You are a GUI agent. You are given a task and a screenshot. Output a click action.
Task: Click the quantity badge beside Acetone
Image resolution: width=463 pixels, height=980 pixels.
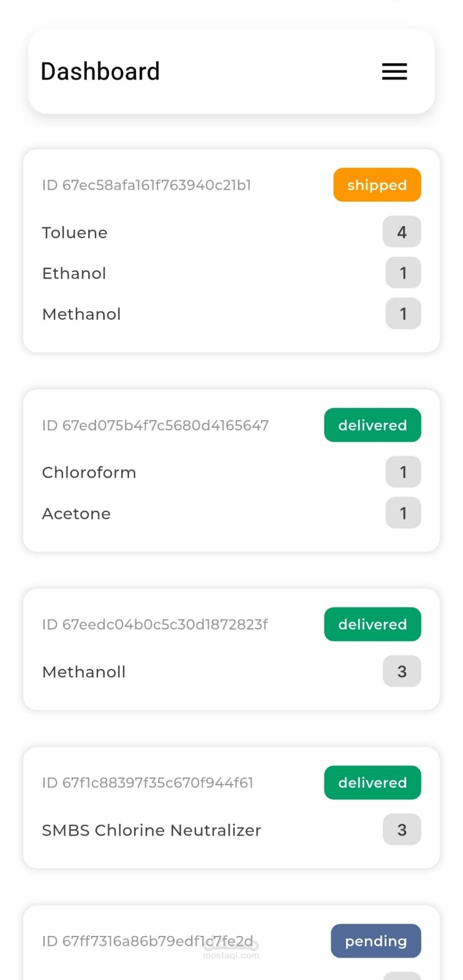coord(403,513)
